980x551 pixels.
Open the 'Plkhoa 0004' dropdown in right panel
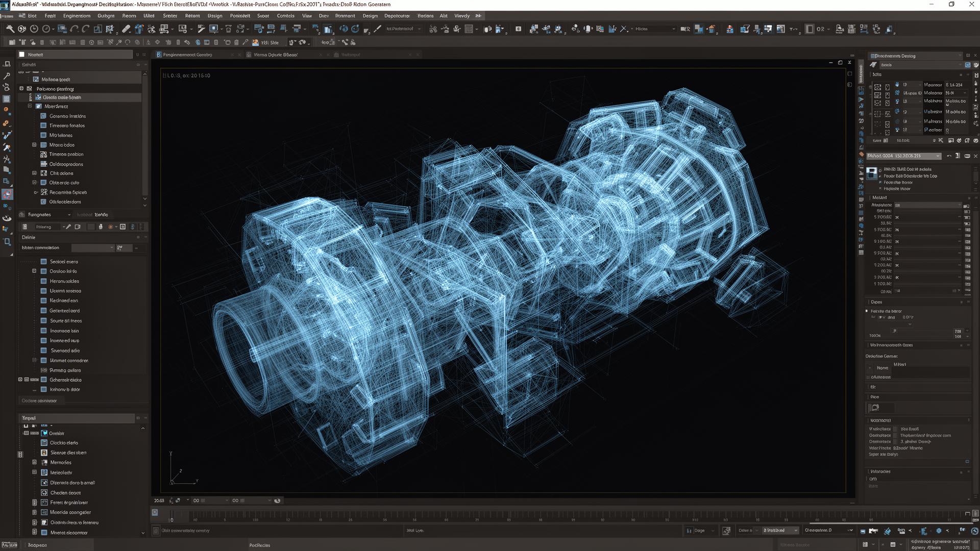[903, 156]
